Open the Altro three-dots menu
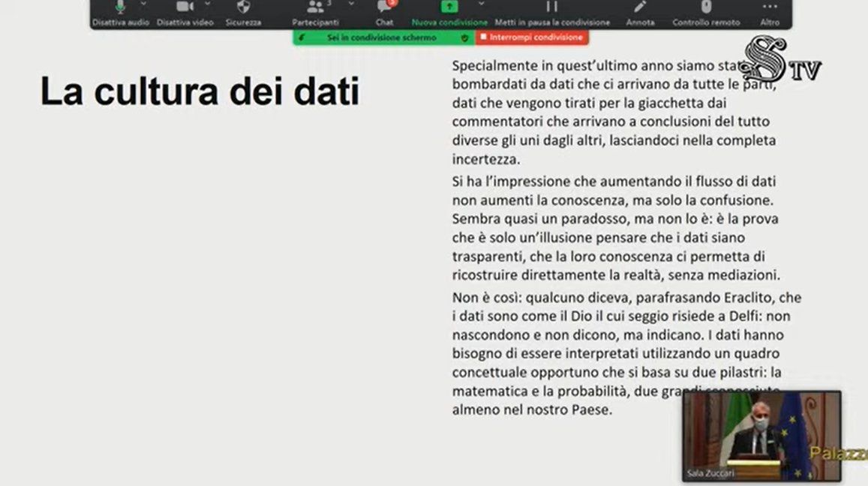 tap(770, 13)
